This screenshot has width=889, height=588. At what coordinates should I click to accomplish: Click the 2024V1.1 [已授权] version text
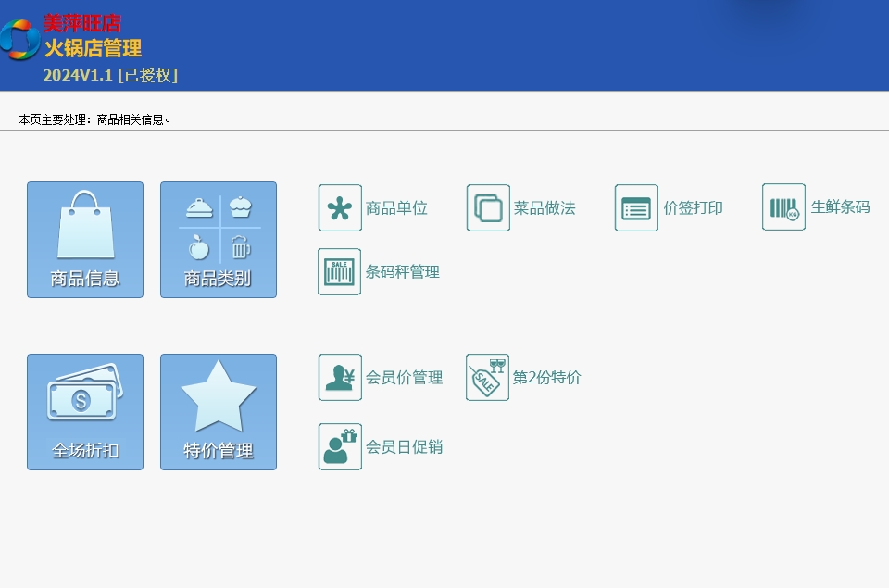[110, 75]
